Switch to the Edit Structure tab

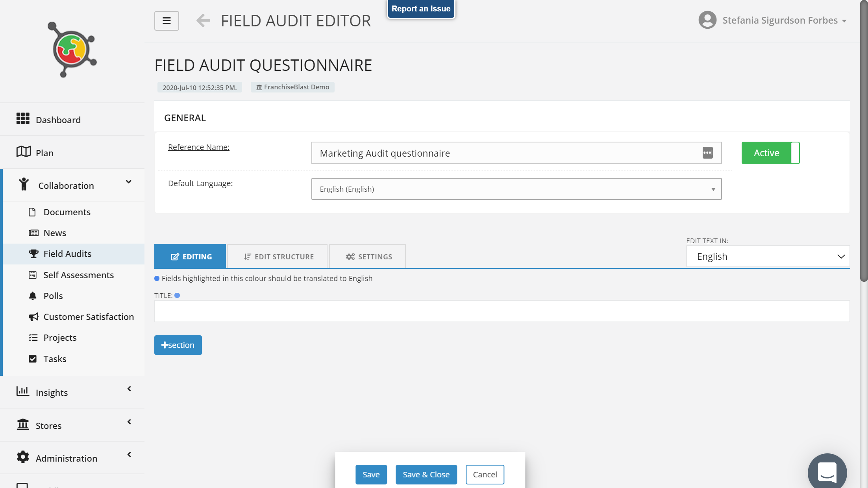[x=278, y=257]
